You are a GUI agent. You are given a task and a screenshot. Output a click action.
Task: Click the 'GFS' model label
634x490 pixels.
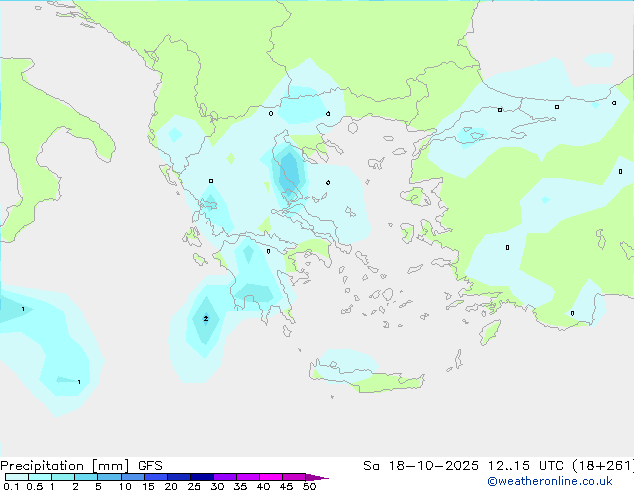pyautogui.click(x=150, y=466)
